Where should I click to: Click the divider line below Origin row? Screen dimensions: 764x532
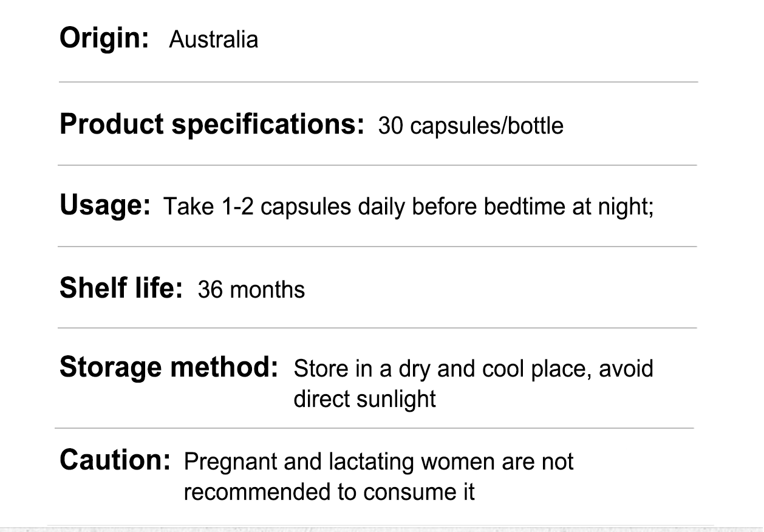[378, 82]
